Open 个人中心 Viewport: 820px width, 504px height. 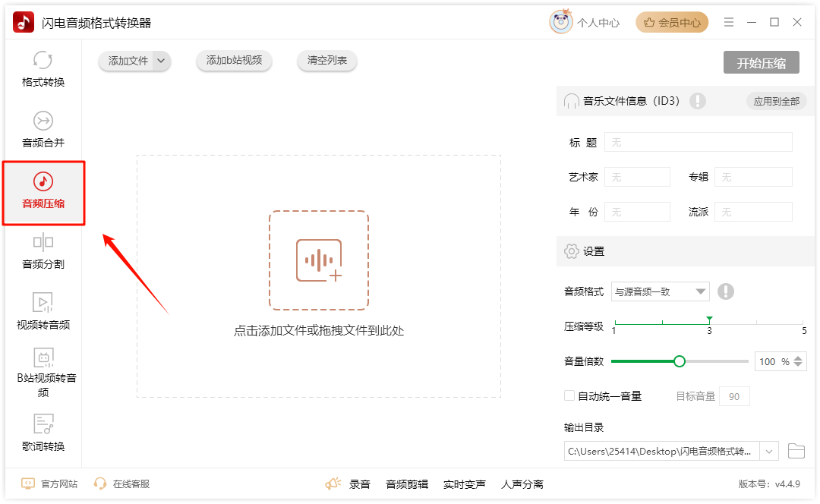click(x=598, y=23)
